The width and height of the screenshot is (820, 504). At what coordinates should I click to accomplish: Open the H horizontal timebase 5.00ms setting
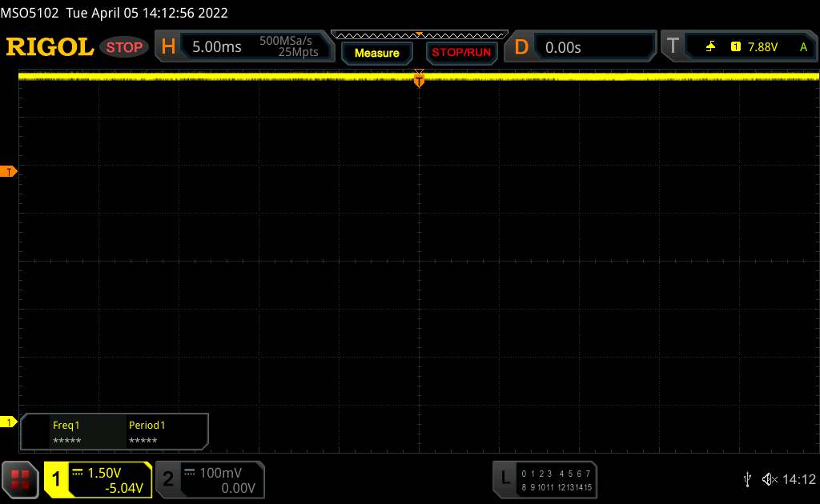216,47
